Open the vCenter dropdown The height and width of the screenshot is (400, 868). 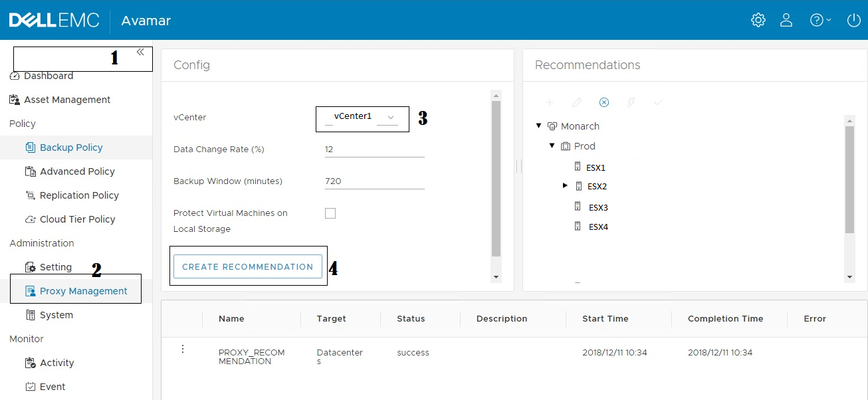pyautogui.click(x=362, y=118)
